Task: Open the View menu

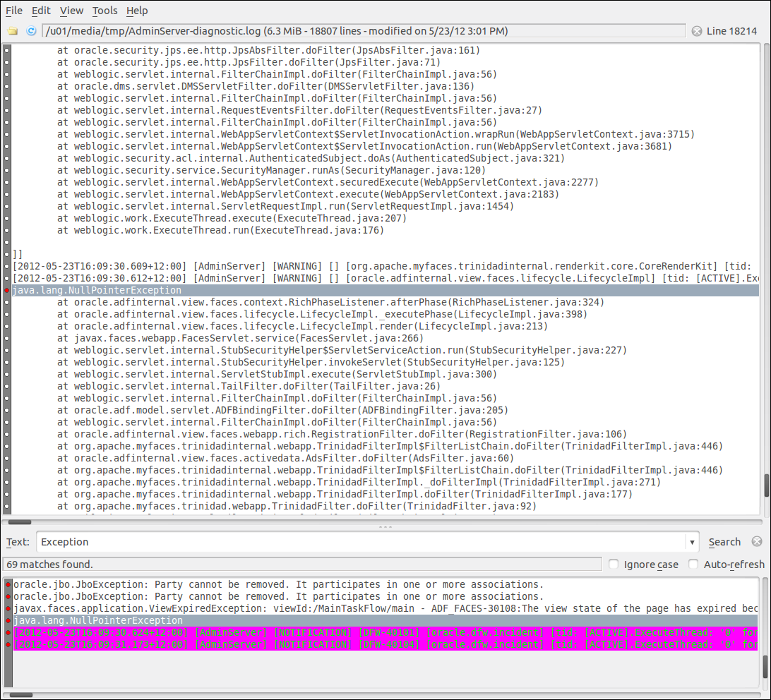Action: 71,11
